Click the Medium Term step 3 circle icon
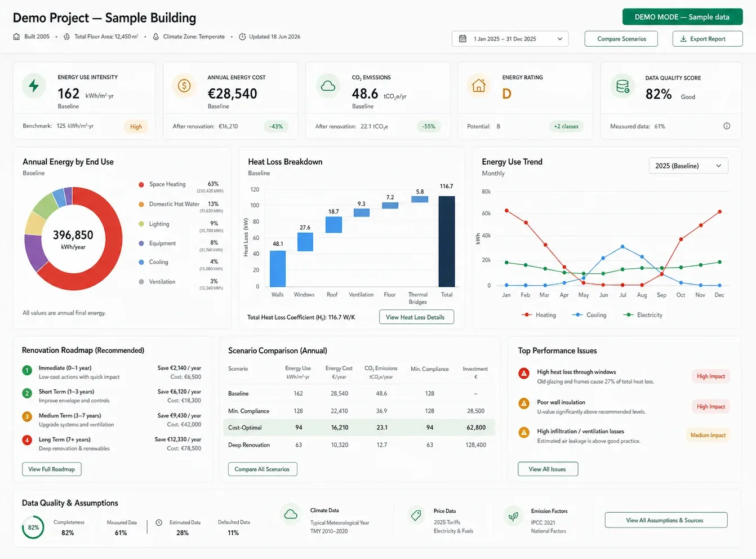The width and height of the screenshot is (756, 559). (27, 417)
